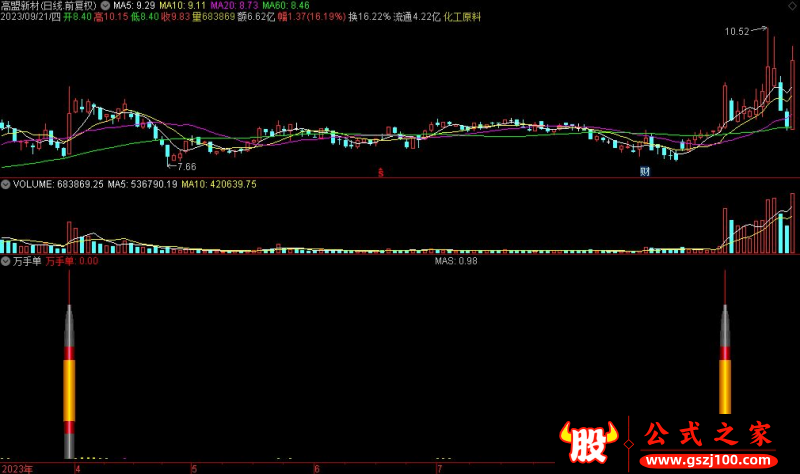Select the MA20: 8.73 moving average label
Image resolution: width=800 pixels, height=474 pixels.
pyautogui.click(x=235, y=6)
